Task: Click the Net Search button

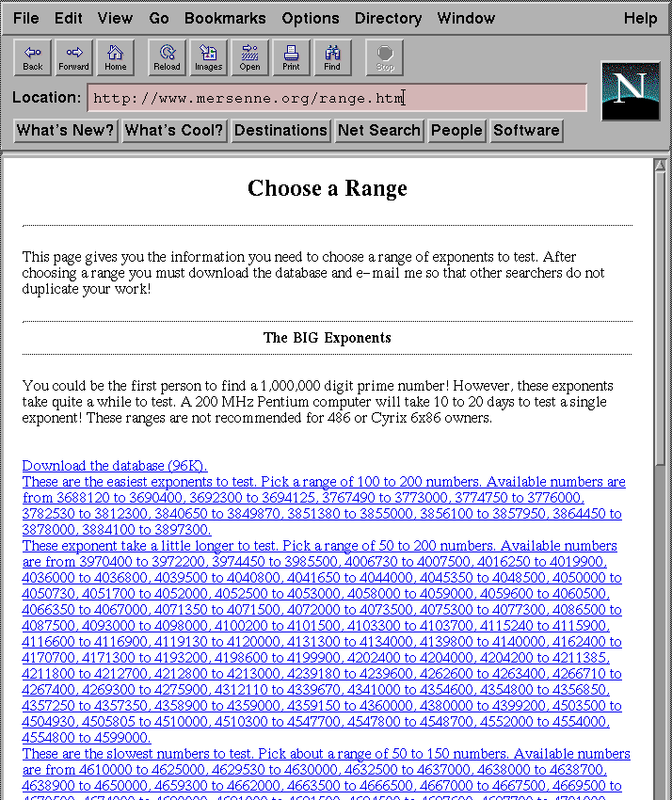Action: tap(379, 131)
